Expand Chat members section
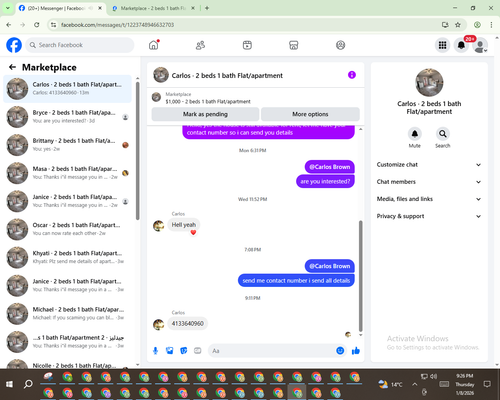The height and width of the screenshot is (400, 500). coord(429,182)
